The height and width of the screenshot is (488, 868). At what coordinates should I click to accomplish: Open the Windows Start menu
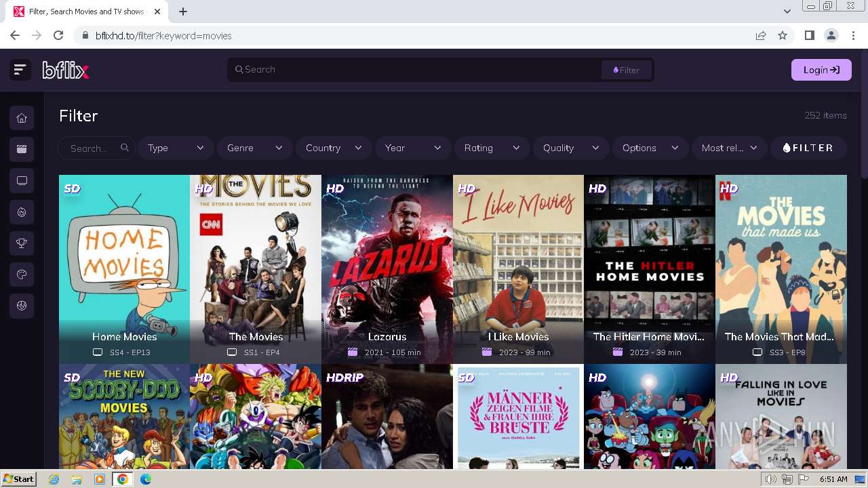[x=18, y=479]
